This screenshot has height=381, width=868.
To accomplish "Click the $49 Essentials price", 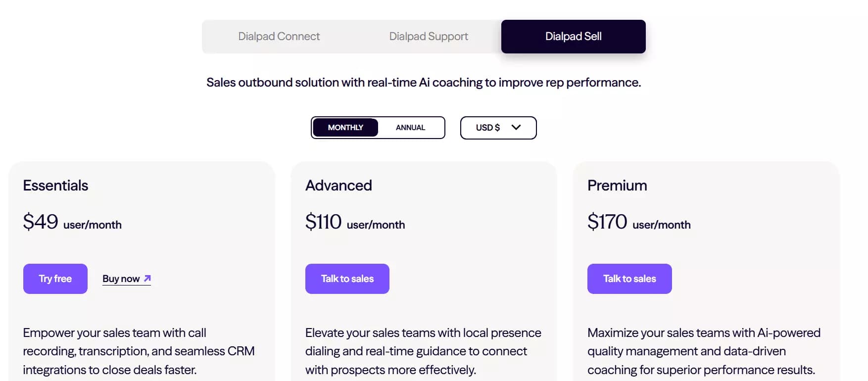I will point(41,222).
